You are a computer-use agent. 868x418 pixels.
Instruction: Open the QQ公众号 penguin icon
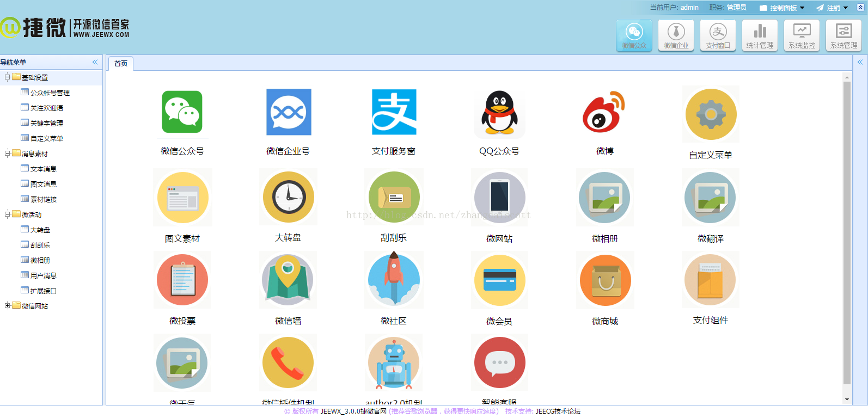tap(499, 113)
